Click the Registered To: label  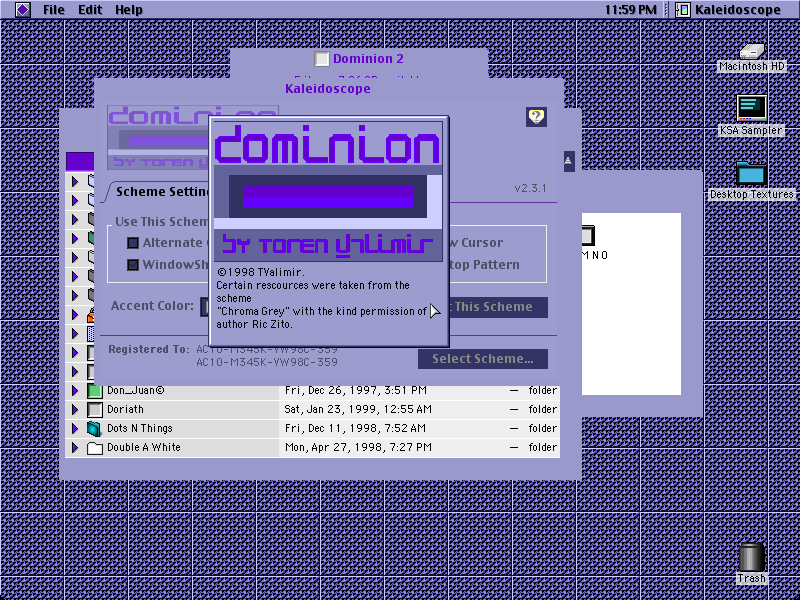point(149,349)
